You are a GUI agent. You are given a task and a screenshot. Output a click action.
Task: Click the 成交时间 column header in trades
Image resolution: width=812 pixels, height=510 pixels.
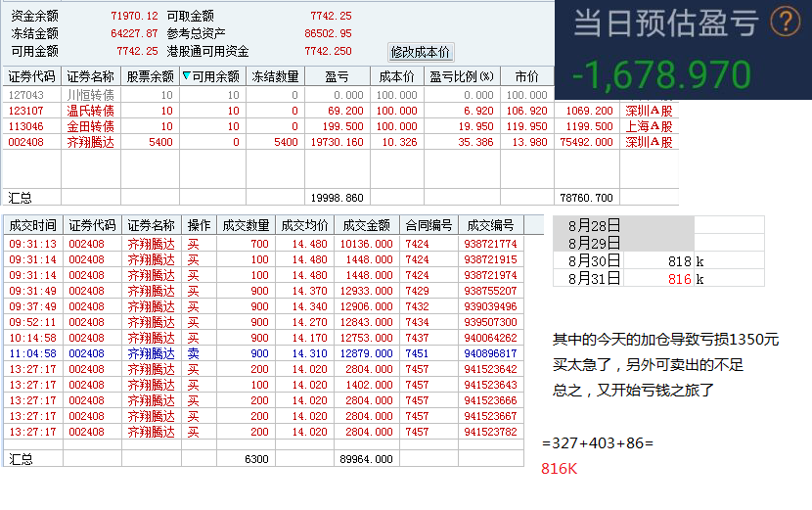(x=32, y=224)
